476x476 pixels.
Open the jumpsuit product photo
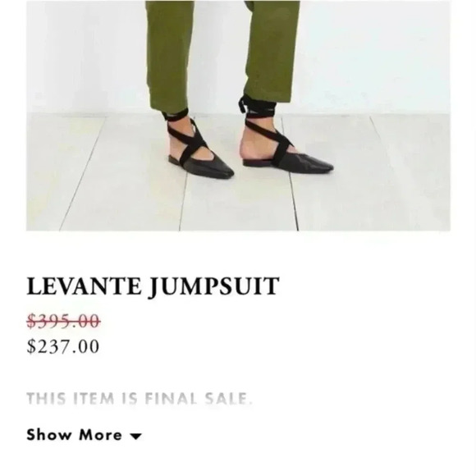tap(238, 116)
